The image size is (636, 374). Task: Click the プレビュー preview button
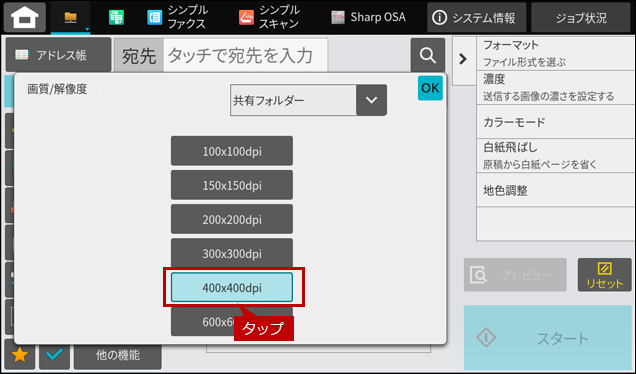(x=515, y=275)
